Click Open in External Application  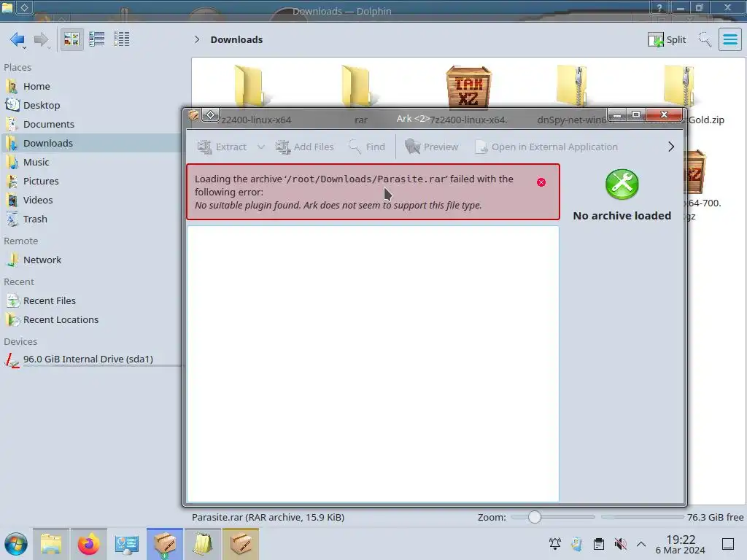tap(546, 147)
